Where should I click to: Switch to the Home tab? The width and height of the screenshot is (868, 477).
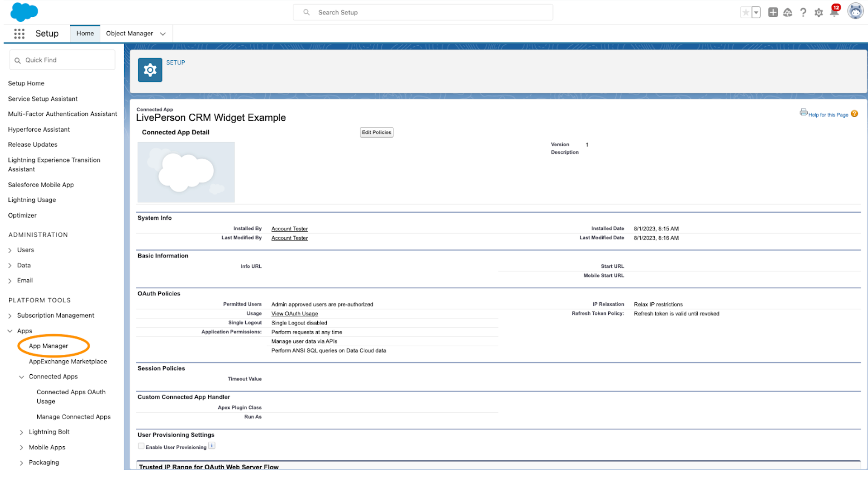85,34
